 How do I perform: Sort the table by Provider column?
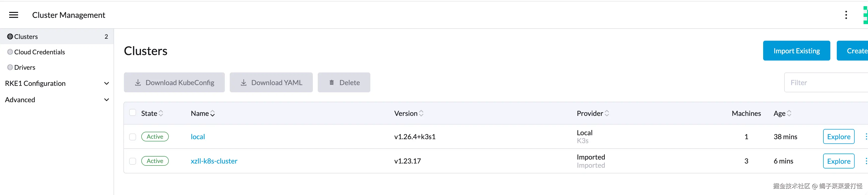(x=607, y=113)
